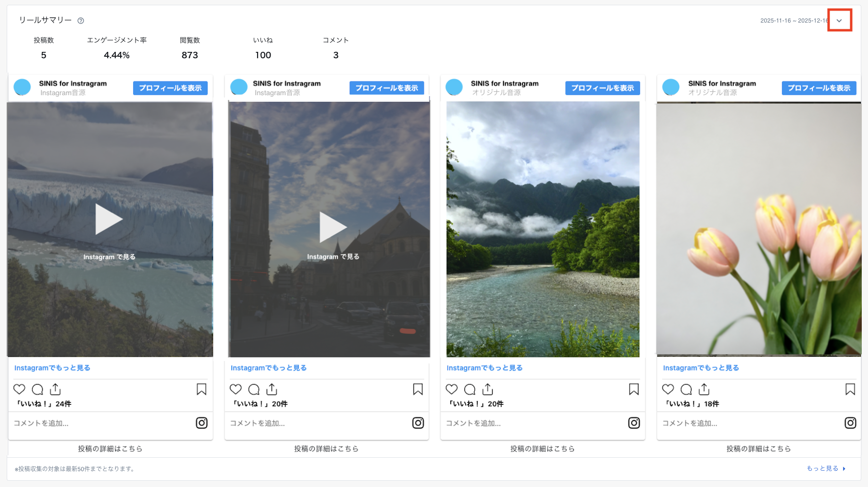Share the mountain river reel
This screenshot has width=868, height=487.
[x=488, y=389]
